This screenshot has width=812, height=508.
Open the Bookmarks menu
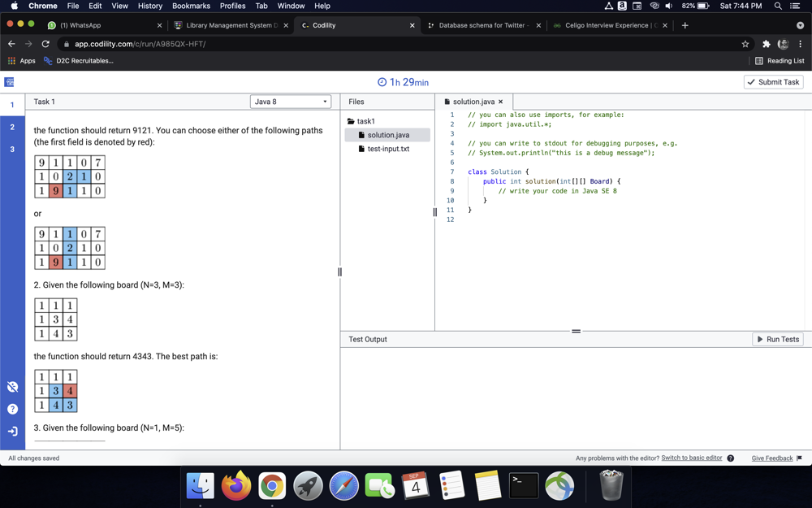191,6
